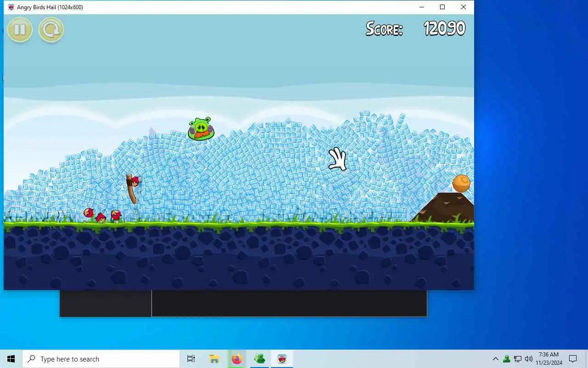The height and width of the screenshot is (368, 588).
Task: Select the red bird on the slingshot
Action: click(135, 182)
